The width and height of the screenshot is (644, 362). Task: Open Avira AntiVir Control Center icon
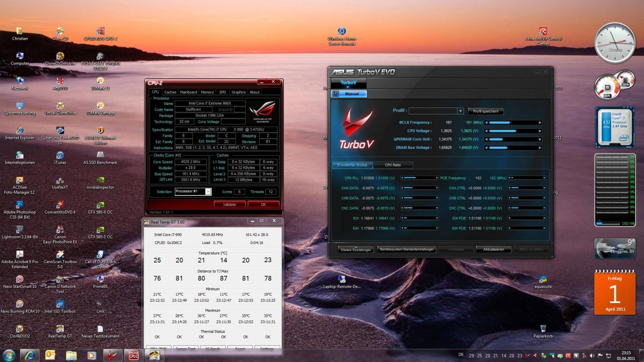pyautogui.click(x=543, y=36)
